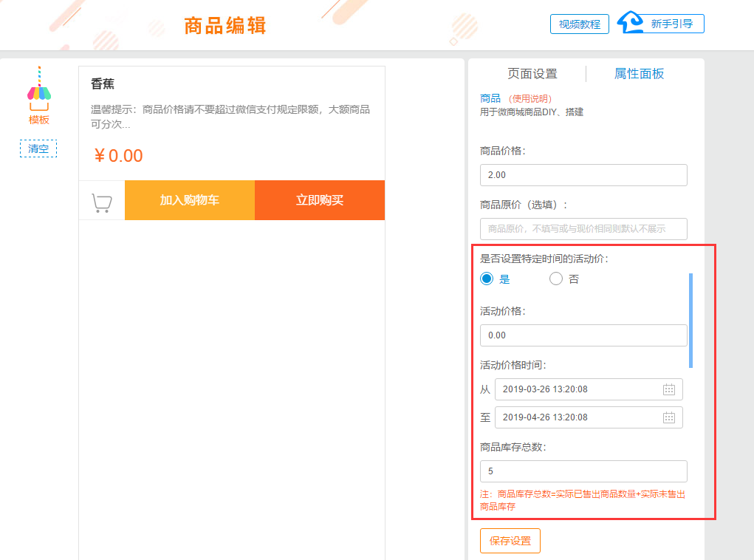The width and height of the screenshot is (754, 560).
Task: Click 加入购物车 add to cart
Action: [190, 200]
